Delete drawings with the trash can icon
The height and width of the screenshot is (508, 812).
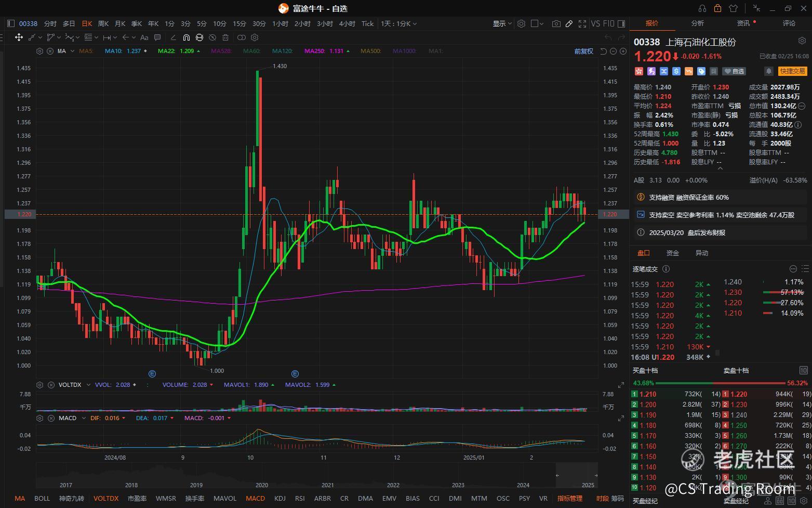225,37
